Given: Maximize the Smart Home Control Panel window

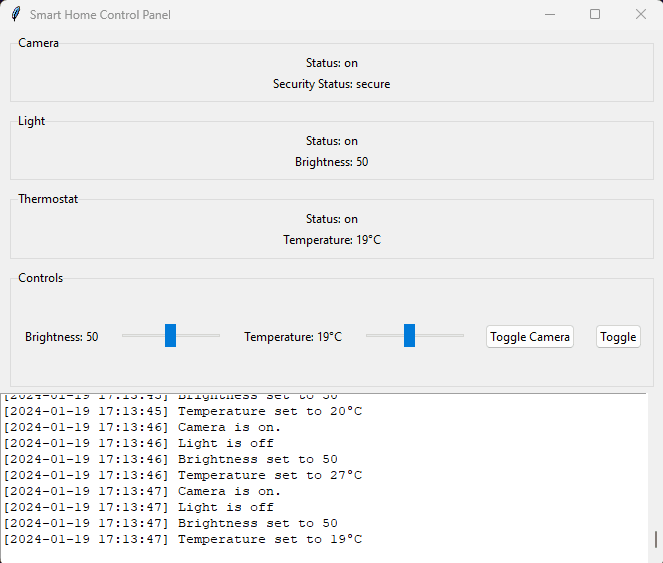Looking at the screenshot, I should tap(595, 15).
